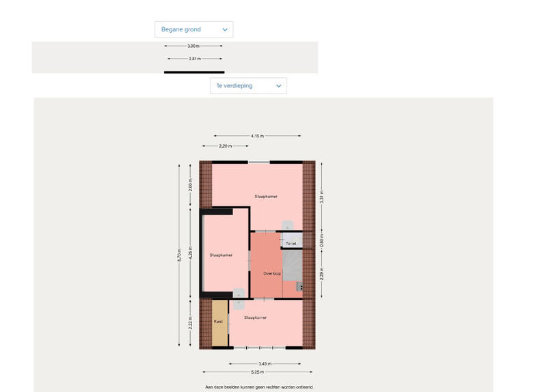Click the bottom Slaapkamer room label
Viewport: 547px width, 392px height.
pos(255,318)
